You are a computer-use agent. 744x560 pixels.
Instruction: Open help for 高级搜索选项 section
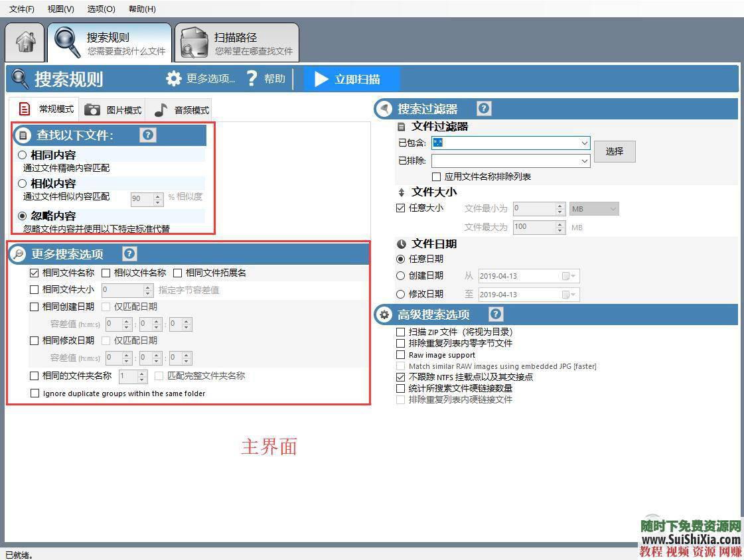pyautogui.click(x=496, y=314)
